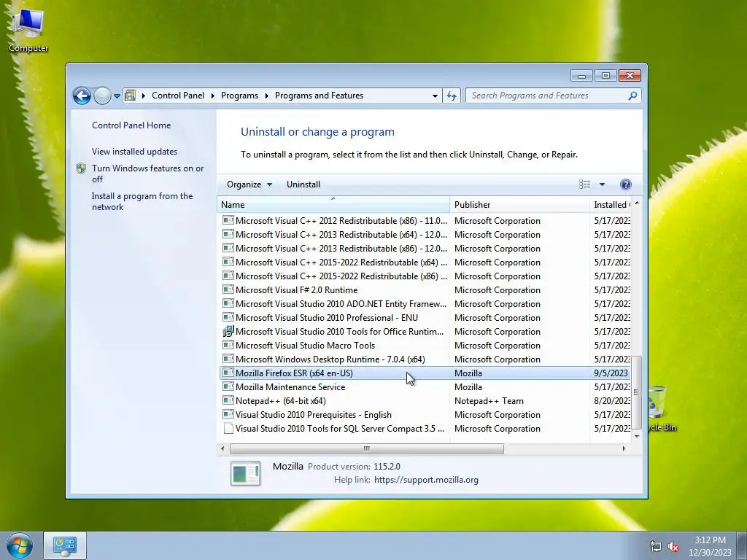The image size is (747, 560).
Task: Select Mozilla Maintenance Service entry
Action: pyautogui.click(x=425, y=386)
